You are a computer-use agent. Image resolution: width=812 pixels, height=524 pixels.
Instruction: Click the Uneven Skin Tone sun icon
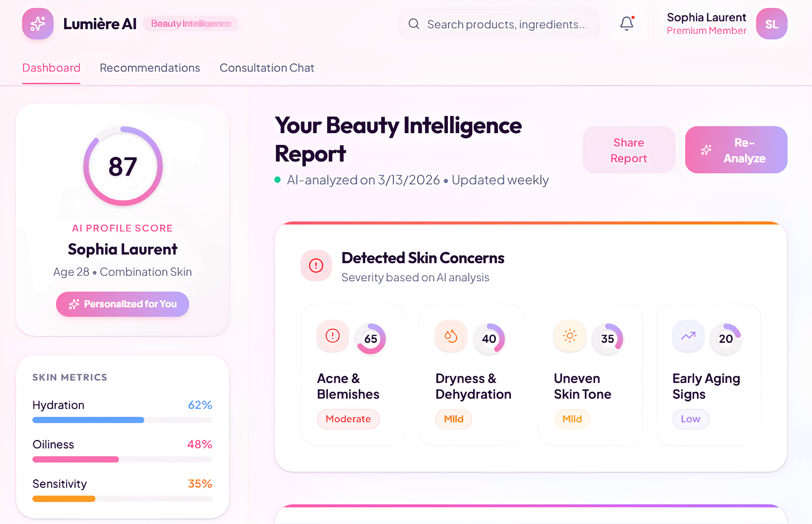click(x=569, y=336)
